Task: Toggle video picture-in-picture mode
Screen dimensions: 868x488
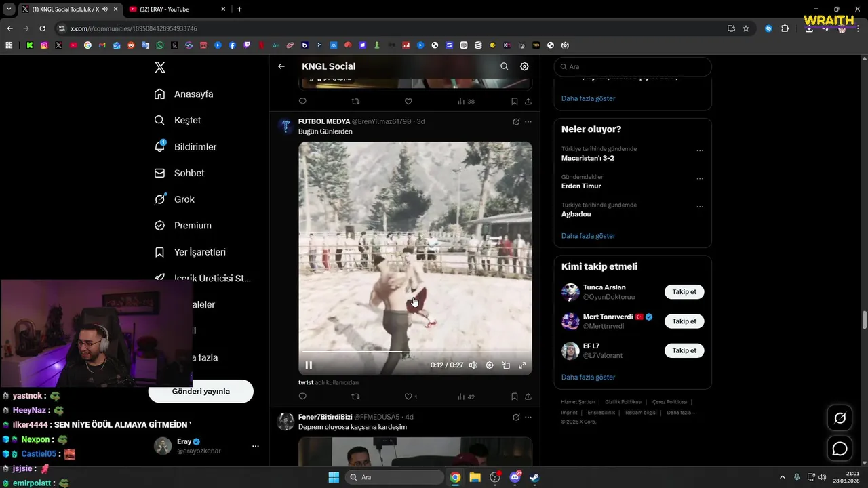Action: point(506,365)
